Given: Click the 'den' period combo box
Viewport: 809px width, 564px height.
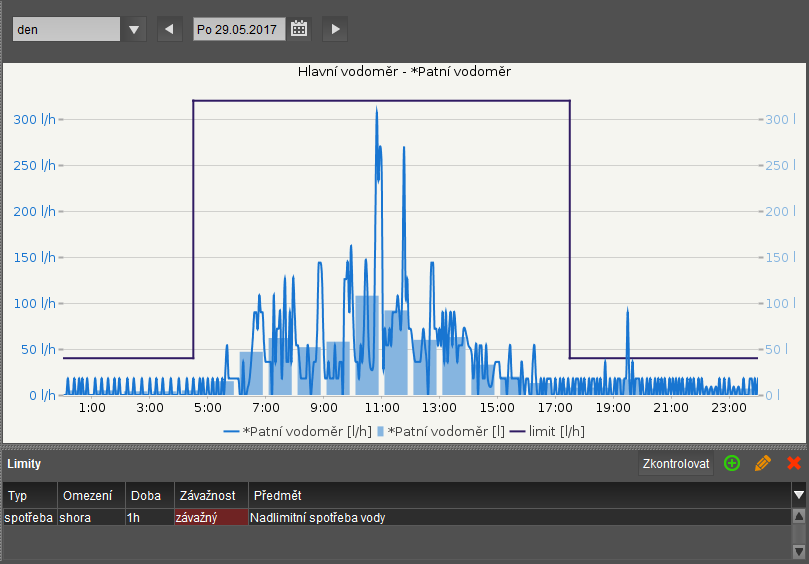Looking at the screenshot, I should click(66, 29).
